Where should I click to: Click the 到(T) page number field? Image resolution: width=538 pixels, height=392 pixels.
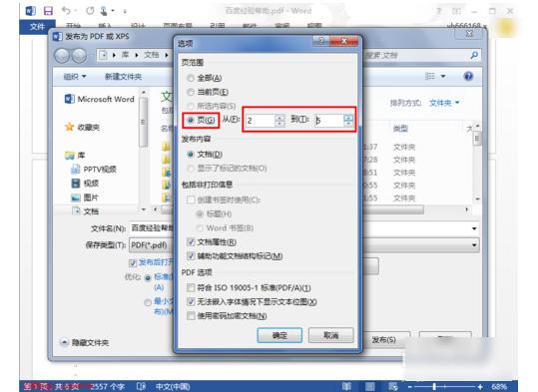(x=328, y=121)
